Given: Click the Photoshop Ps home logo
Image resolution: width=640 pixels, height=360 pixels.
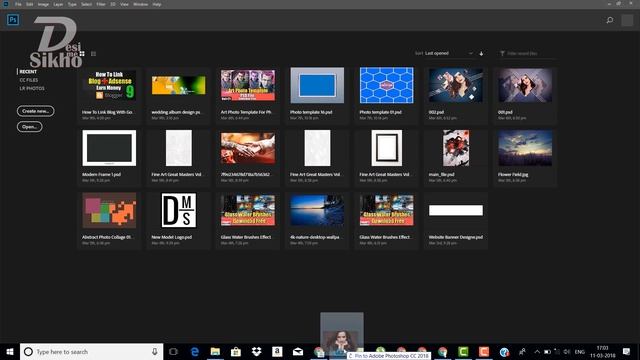Looking at the screenshot, I should [13, 20].
